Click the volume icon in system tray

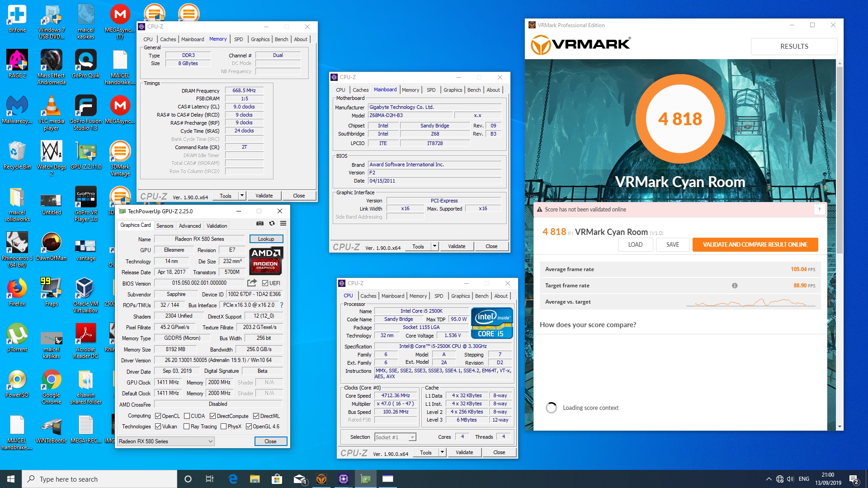790,479
